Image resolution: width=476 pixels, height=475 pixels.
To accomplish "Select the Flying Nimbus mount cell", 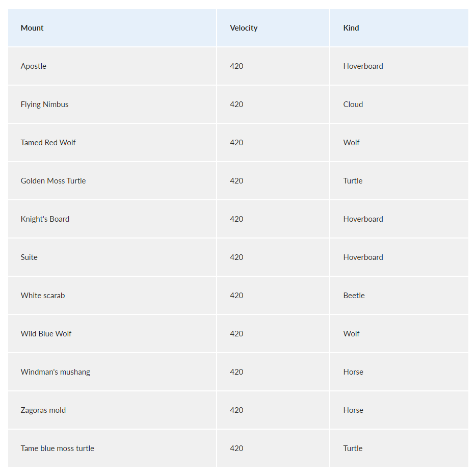I will [x=112, y=104].
